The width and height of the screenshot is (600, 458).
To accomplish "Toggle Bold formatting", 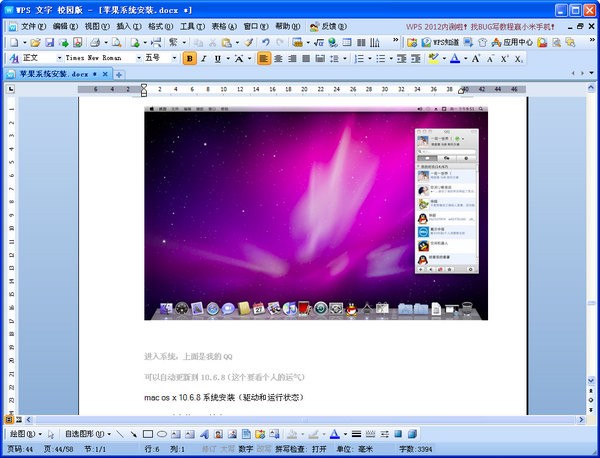I will pyautogui.click(x=189, y=59).
